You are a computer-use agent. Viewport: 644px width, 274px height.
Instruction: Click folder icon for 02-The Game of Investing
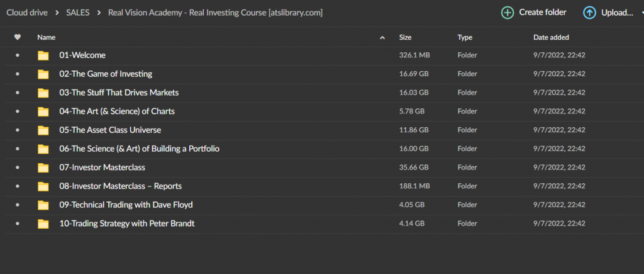pos(43,74)
